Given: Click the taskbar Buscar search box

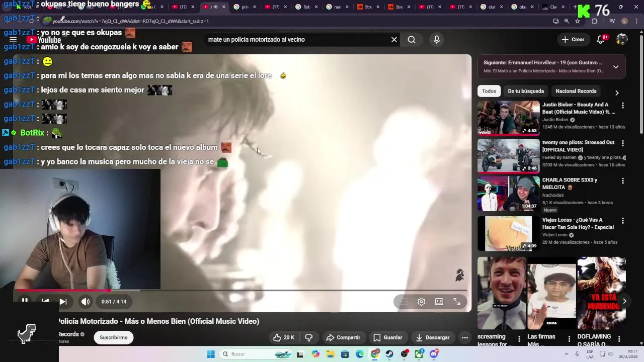Looking at the screenshot, I should [257, 354].
